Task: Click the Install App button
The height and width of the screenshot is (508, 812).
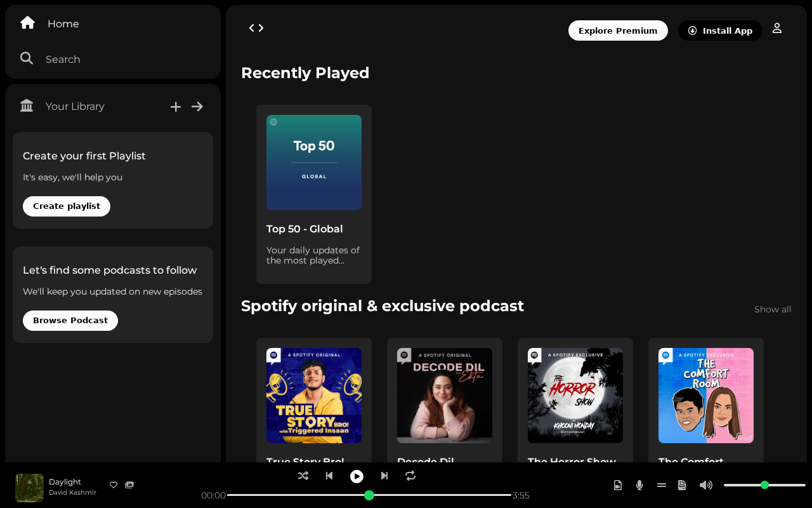Action: click(x=720, y=30)
